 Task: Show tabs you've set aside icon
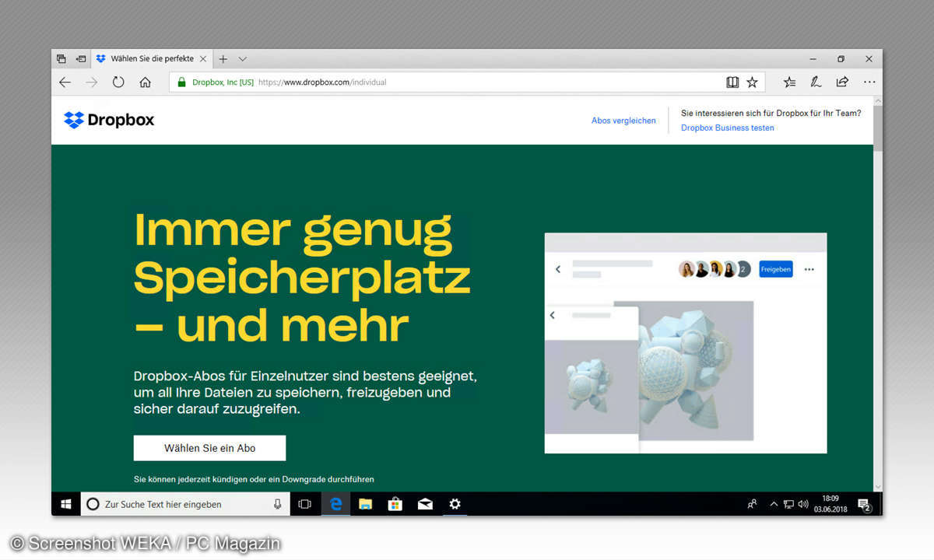coord(61,58)
